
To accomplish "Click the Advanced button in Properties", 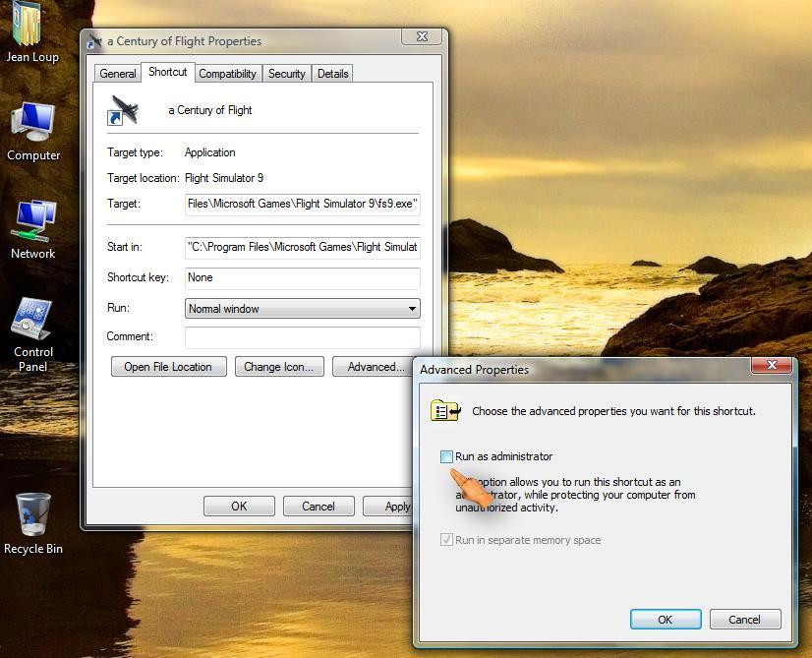I will (x=374, y=367).
